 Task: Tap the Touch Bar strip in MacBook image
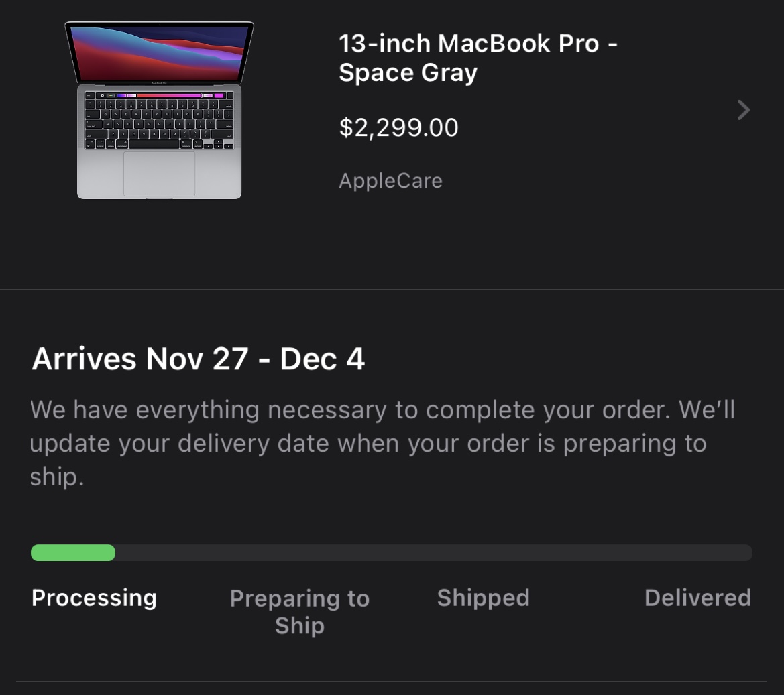tap(159, 96)
